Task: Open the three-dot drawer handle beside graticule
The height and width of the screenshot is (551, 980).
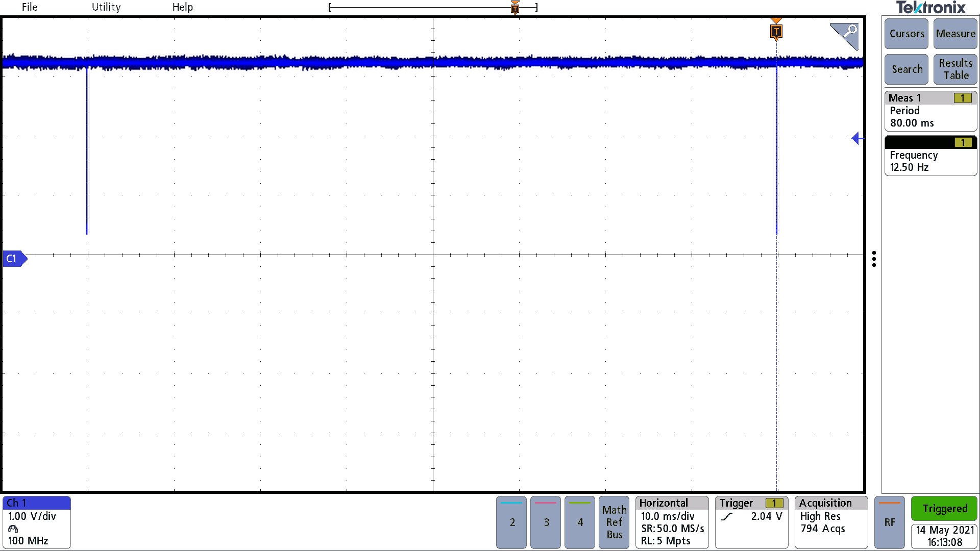Action: [x=874, y=259]
